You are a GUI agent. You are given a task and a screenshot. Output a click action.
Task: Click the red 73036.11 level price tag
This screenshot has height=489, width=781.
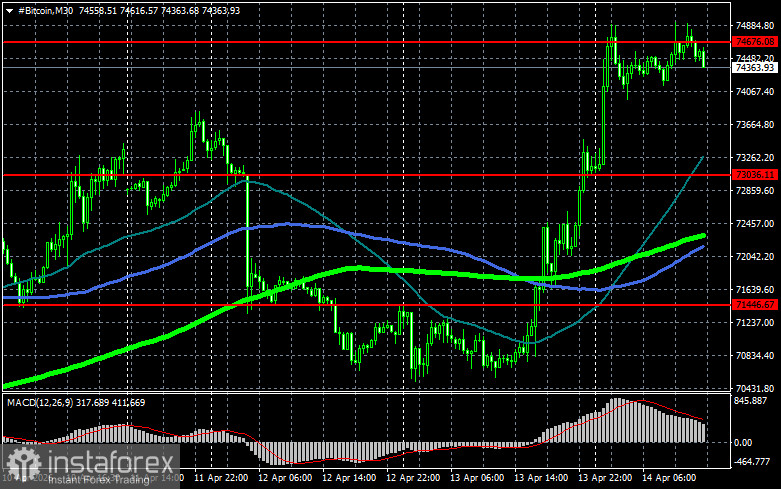[755, 175]
